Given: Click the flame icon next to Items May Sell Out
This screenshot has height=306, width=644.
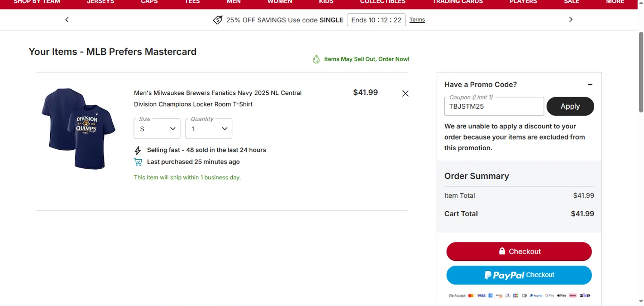Looking at the screenshot, I should 316,59.
